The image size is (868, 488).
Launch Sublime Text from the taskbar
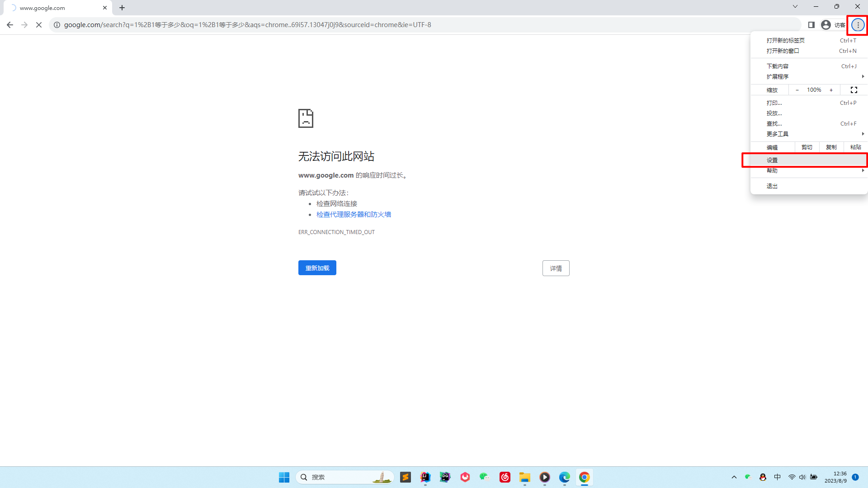point(406,477)
